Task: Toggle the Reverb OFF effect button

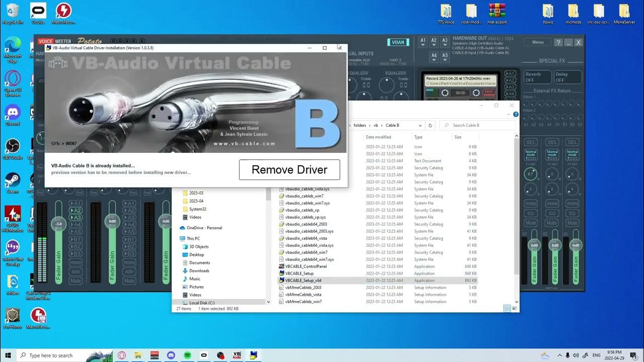Action: tap(537, 77)
